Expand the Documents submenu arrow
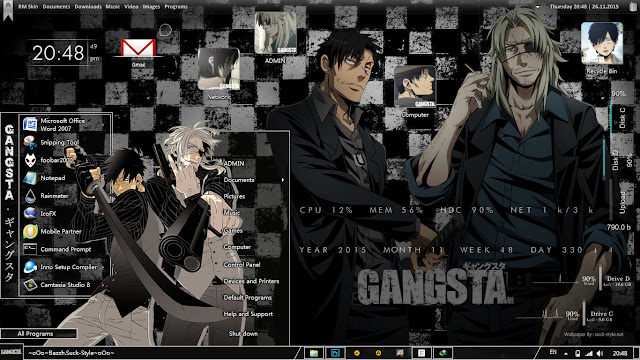Viewport: 640px width, 360px height. point(282,180)
